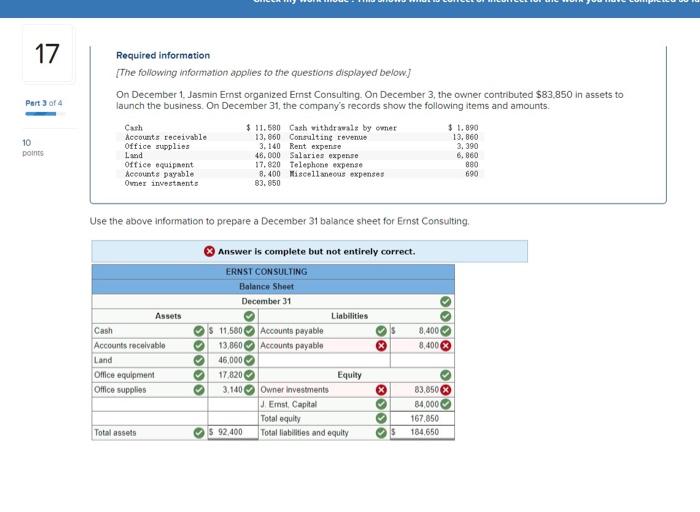This screenshot has height=512, width=700.
Task: Click the green check after the 46,000 amount
Action: tap(249, 360)
